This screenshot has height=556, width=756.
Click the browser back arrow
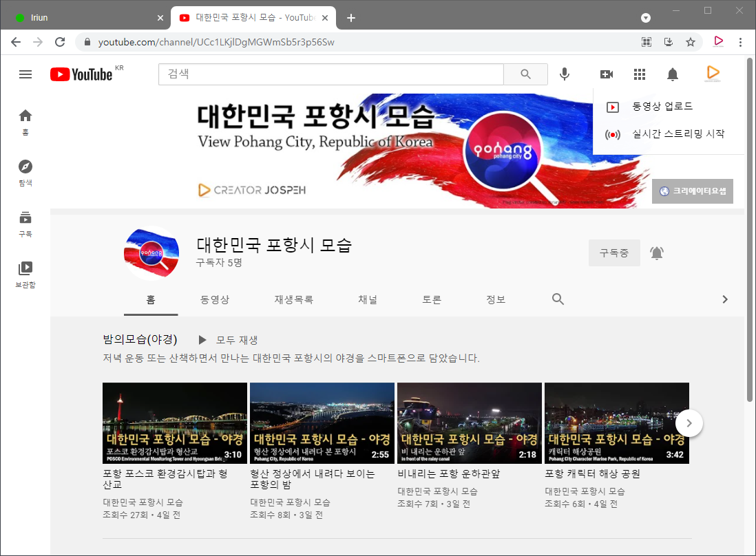coord(16,42)
